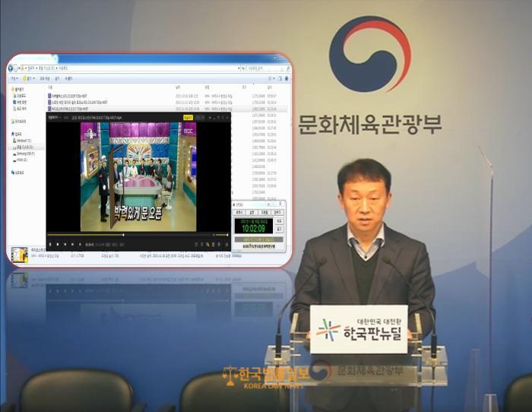Select 라이브러리 in the navigation pane
532x412 pixels.
tap(19, 121)
